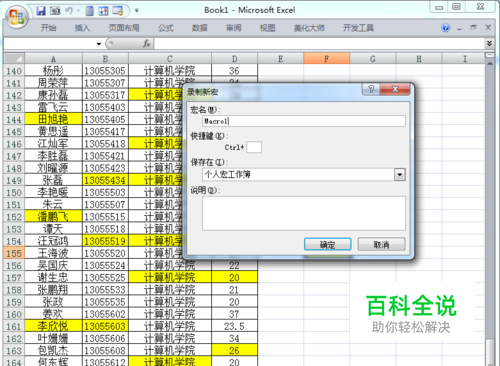Image resolution: width=500 pixels, height=366 pixels.
Task: Close the Record New Macro dialog with red X
Action: click(395, 89)
